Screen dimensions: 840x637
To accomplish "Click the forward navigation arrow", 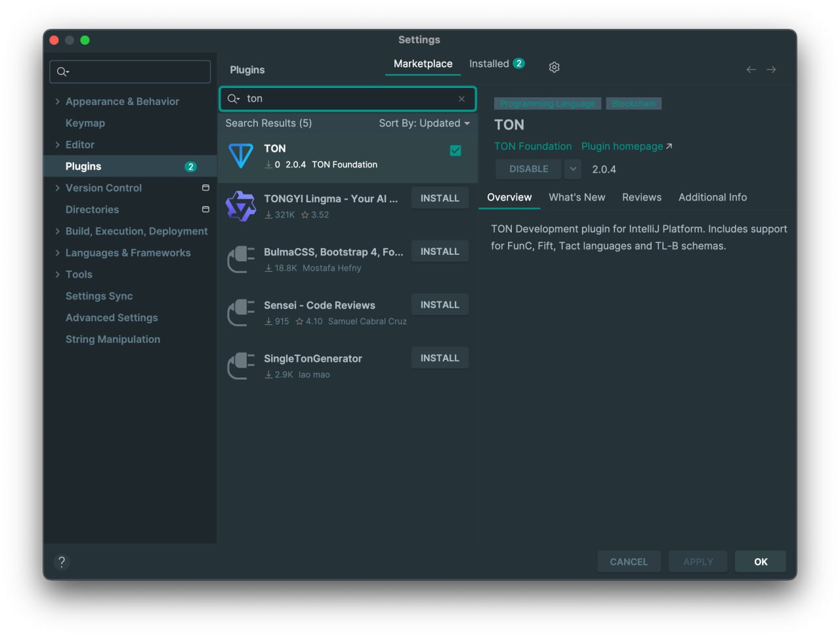I will [771, 70].
